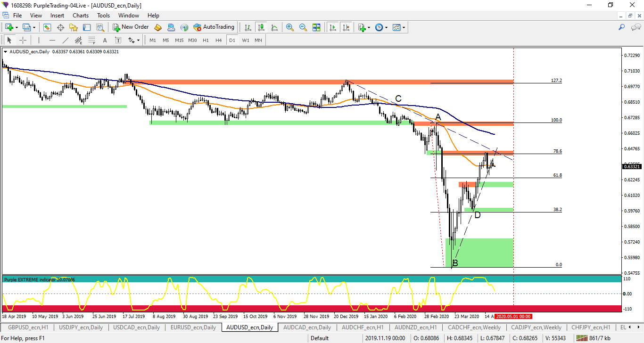Open the Signals broadcast icon
Viewport: 644px width, 343px height.
click(x=184, y=27)
